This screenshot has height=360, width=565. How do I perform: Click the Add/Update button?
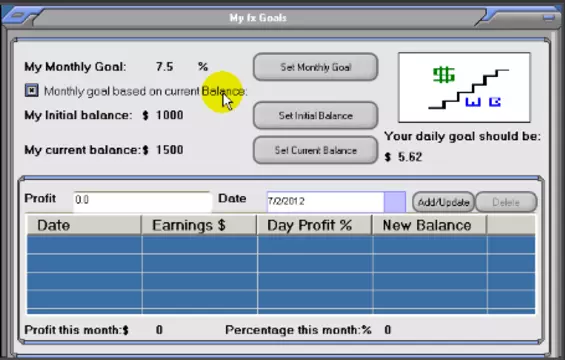click(444, 202)
